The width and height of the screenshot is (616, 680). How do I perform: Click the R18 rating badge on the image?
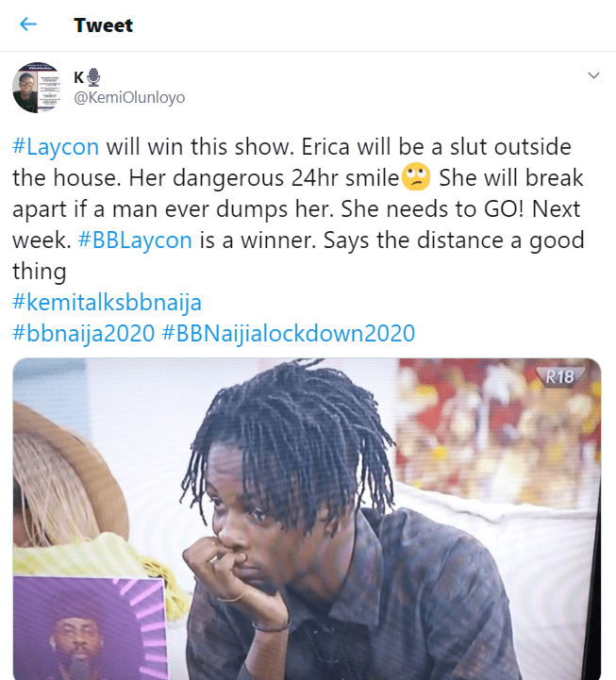click(560, 377)
